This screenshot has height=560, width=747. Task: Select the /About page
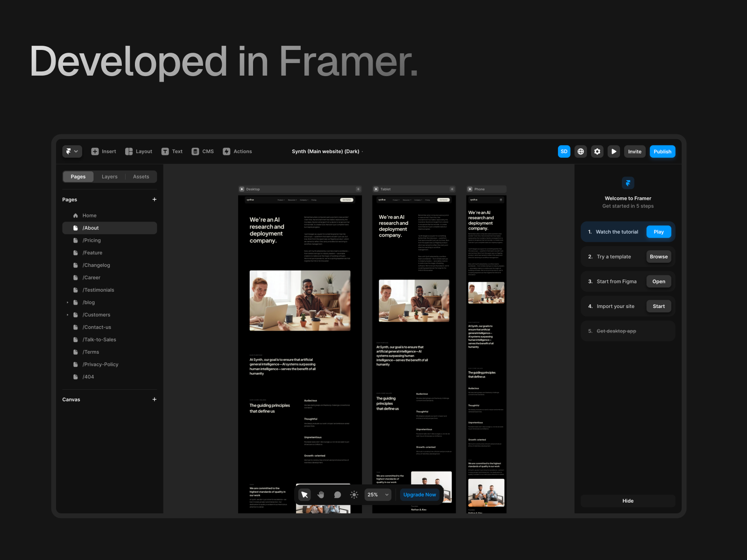pos(110,228)
